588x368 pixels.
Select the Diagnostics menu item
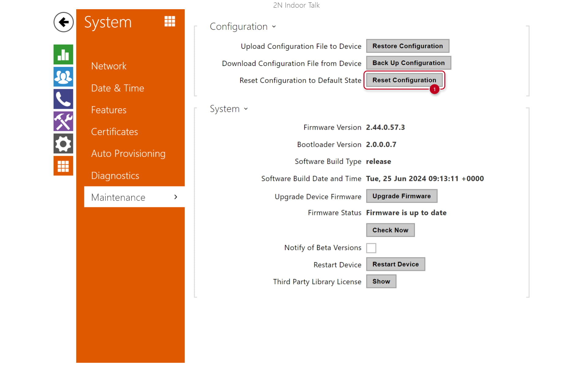point(115,175)
